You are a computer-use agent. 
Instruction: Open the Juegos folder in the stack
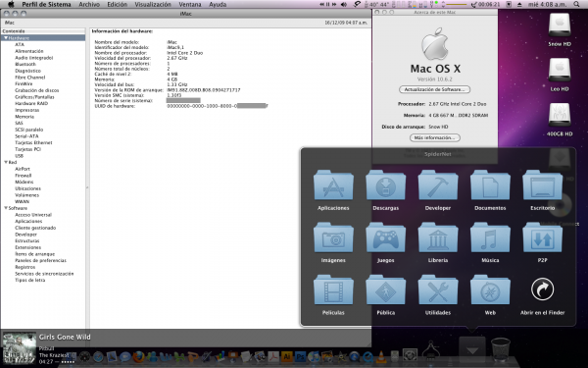(385, 237)
